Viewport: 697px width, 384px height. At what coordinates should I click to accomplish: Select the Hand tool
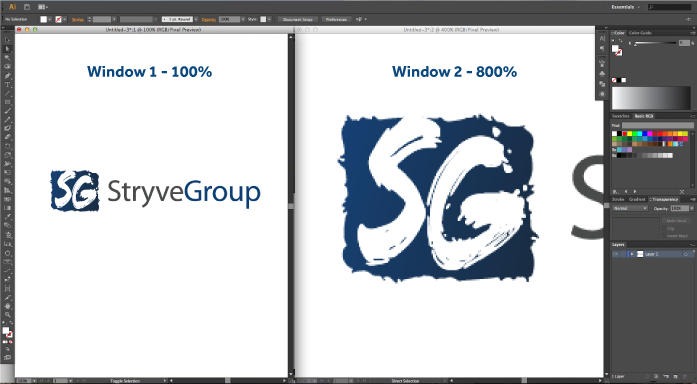(x=8, y=306)
